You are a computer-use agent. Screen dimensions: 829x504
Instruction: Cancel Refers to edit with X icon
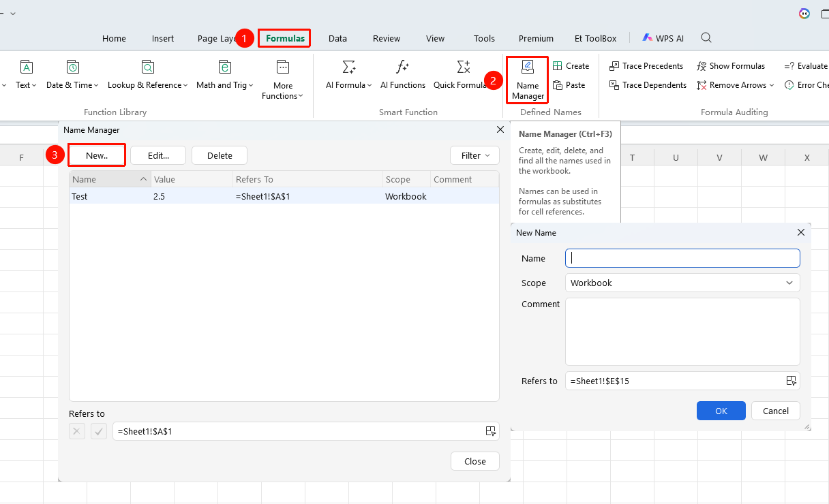(77, 431)
